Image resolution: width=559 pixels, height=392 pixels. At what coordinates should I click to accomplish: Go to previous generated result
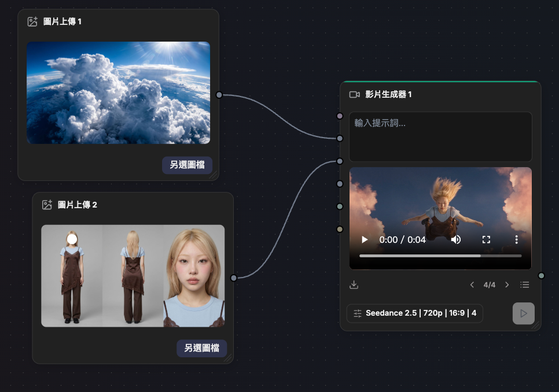click(x=472, y=285)
